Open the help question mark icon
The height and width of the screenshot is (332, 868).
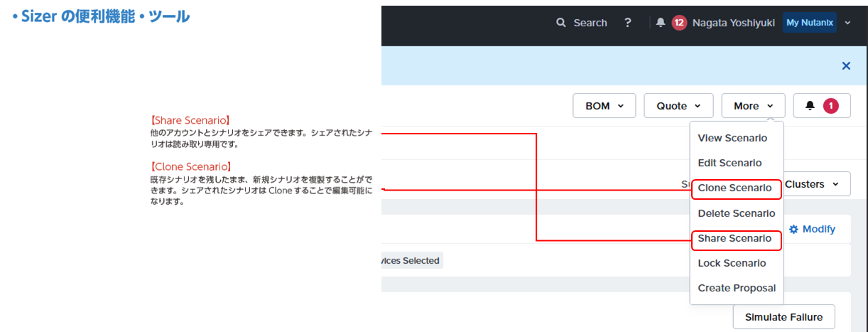click(x=627, y=23)
